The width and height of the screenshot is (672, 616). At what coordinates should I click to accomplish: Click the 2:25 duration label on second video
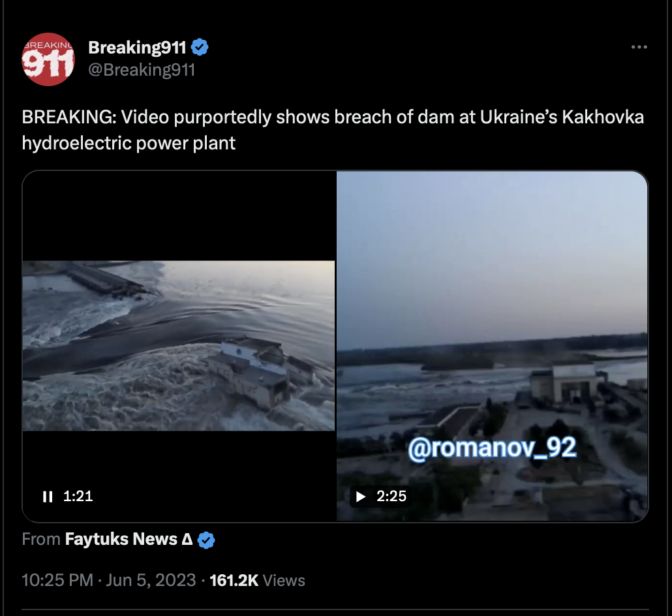pos(391,497)
